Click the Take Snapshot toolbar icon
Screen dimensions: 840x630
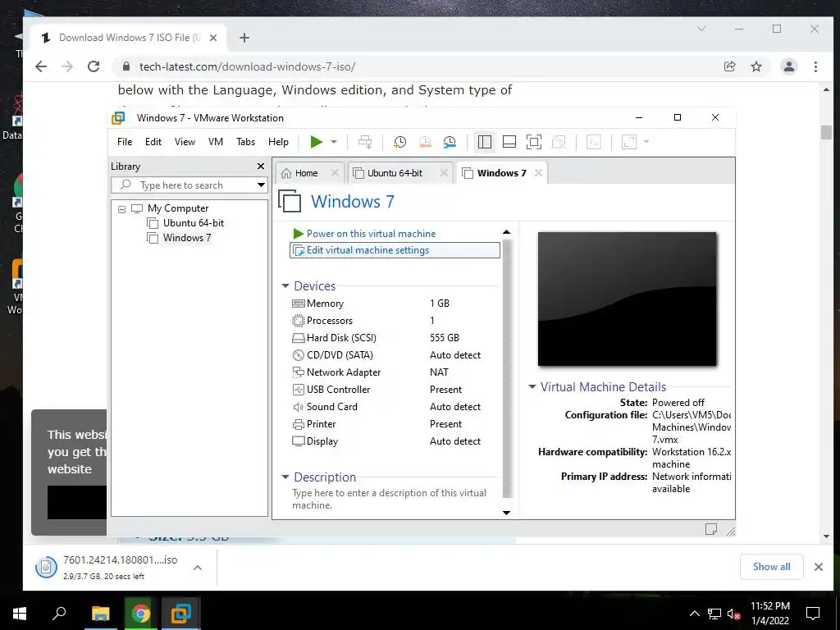399,142
